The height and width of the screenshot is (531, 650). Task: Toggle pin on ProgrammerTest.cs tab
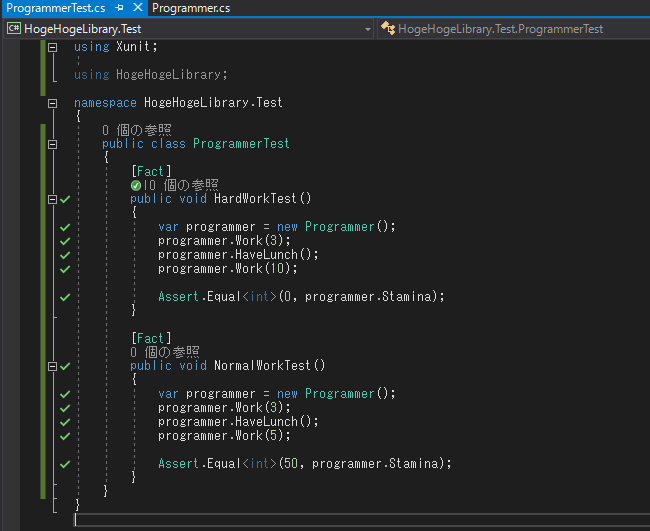[x=120, y=8]
